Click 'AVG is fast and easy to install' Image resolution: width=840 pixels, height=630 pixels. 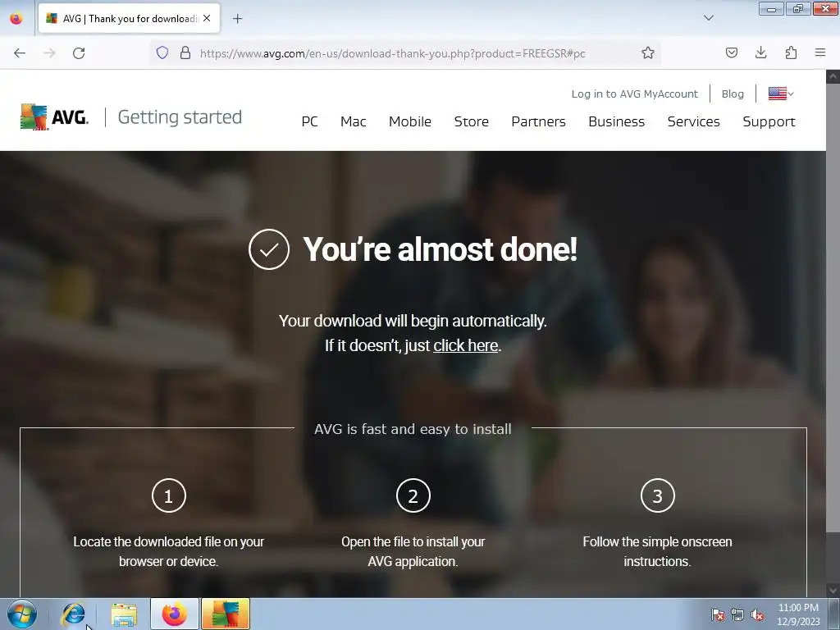point(413,429)
